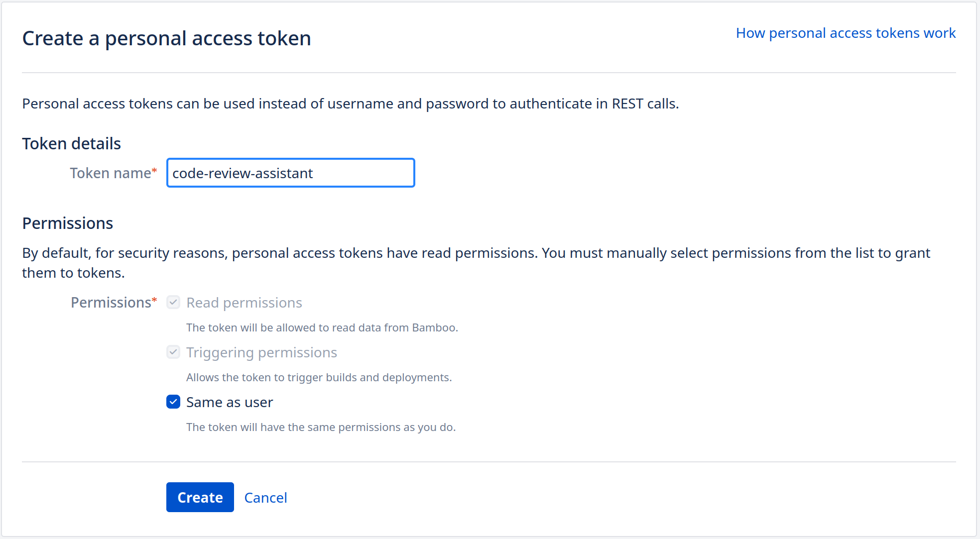Toggle the Triggering permissions checkbox

[x=173, y=352]
